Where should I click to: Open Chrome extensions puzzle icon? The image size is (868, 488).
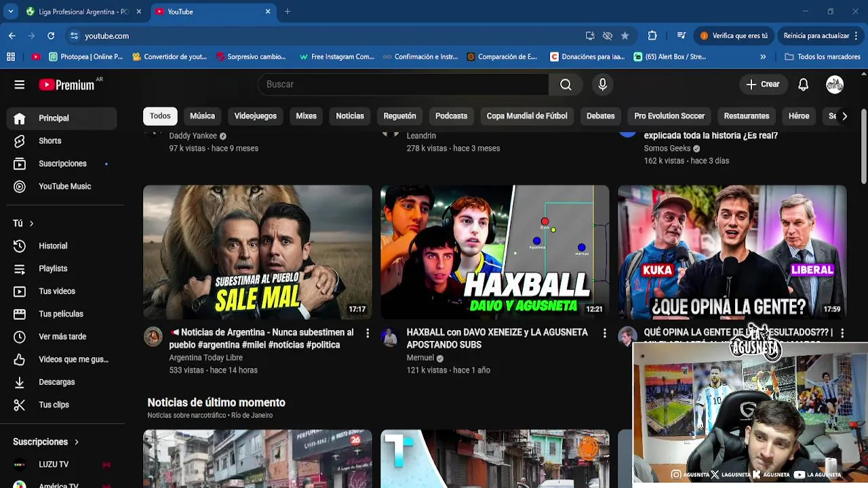pos(652,36)
